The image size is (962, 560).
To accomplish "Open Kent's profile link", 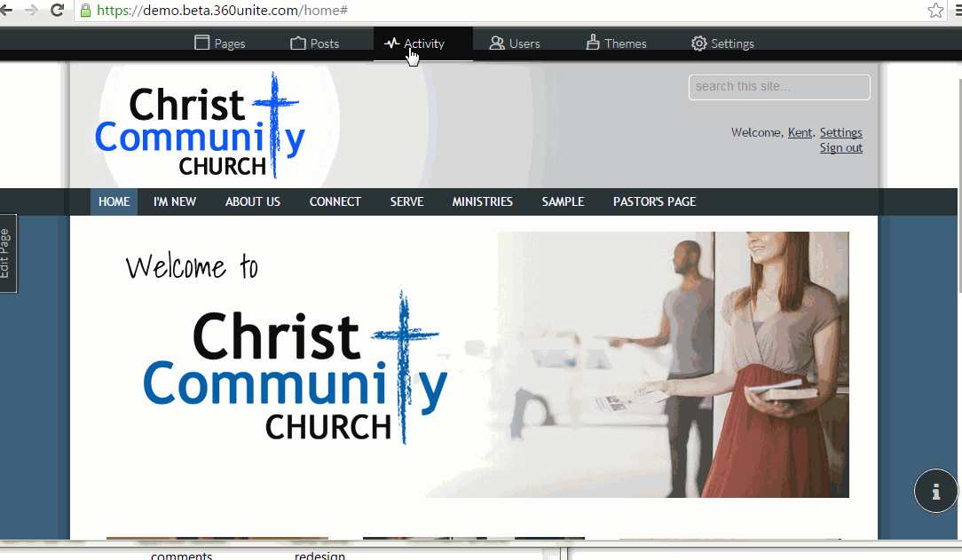I will 800,132.
